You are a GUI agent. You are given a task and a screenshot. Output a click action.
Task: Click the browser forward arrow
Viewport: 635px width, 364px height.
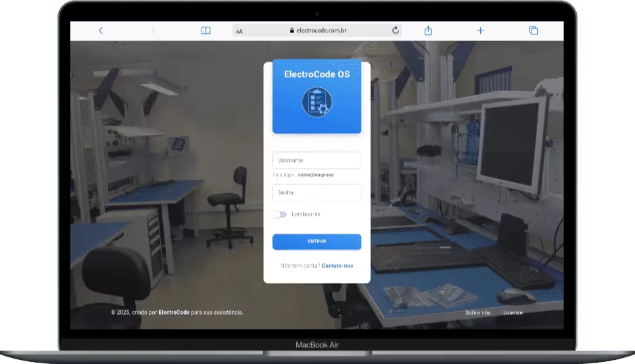[x=153, y=30]
